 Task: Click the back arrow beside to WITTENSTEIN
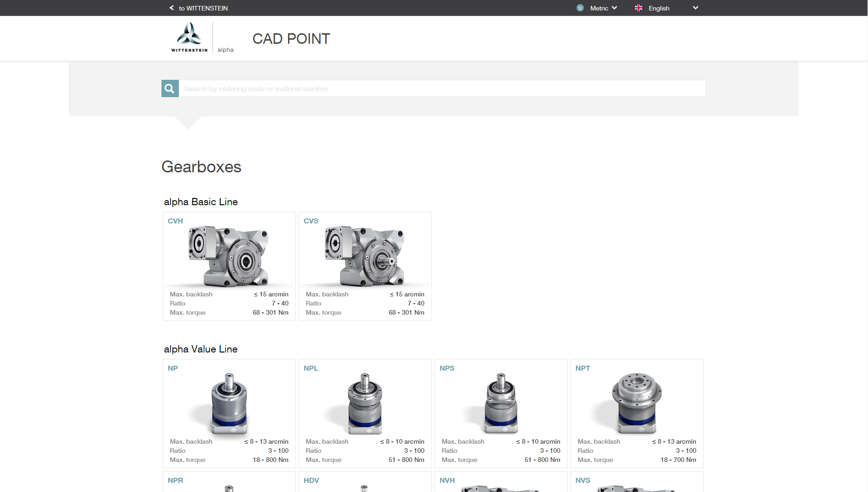172,8
